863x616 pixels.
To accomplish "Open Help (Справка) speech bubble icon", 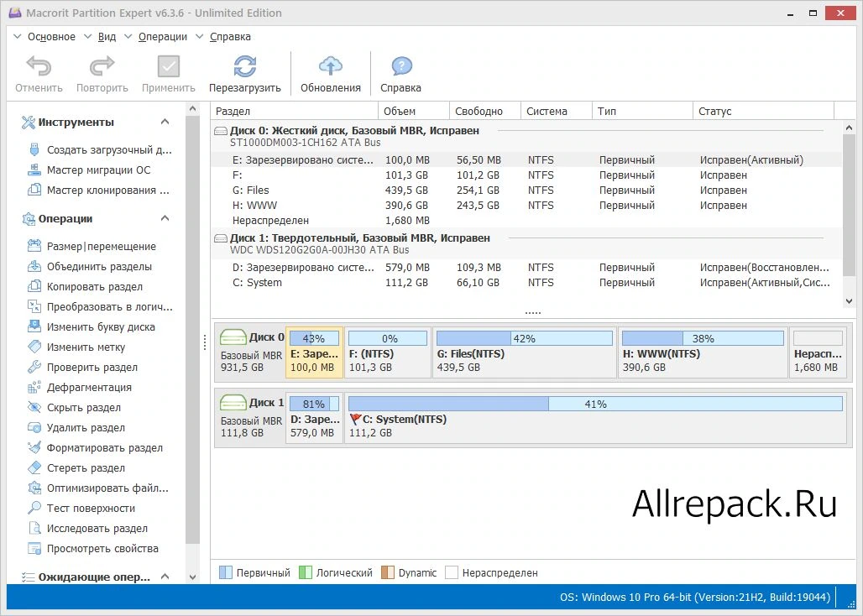I will [x=401, y=66].
